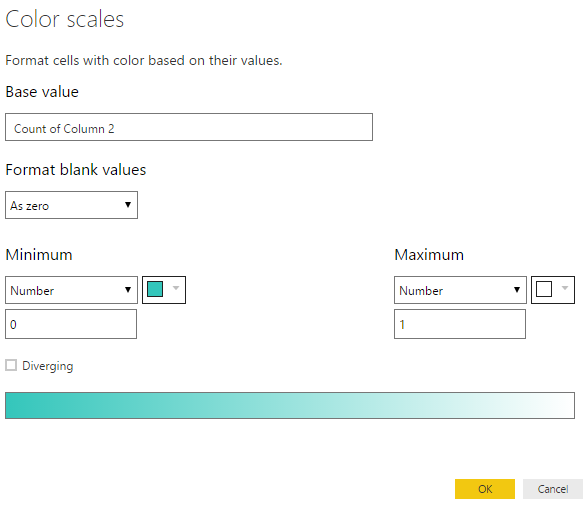Open the Minimum type Number dropdown
587x506 pixels.
[x=71, y=290]
